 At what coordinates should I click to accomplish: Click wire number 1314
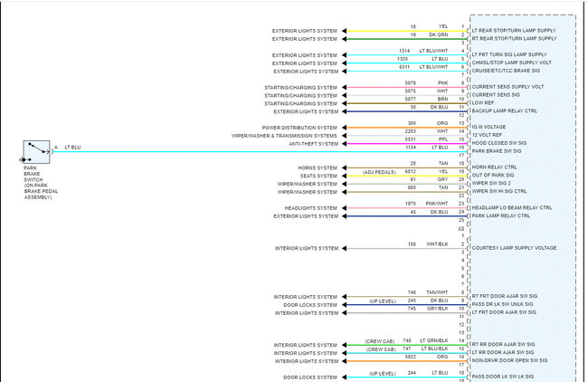click(x=404, y=51)
